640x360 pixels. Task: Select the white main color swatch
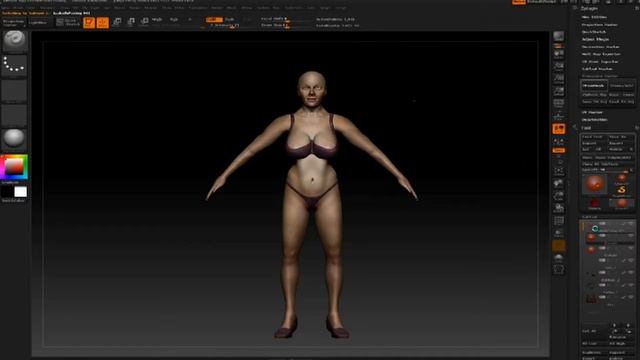[20, 191]
